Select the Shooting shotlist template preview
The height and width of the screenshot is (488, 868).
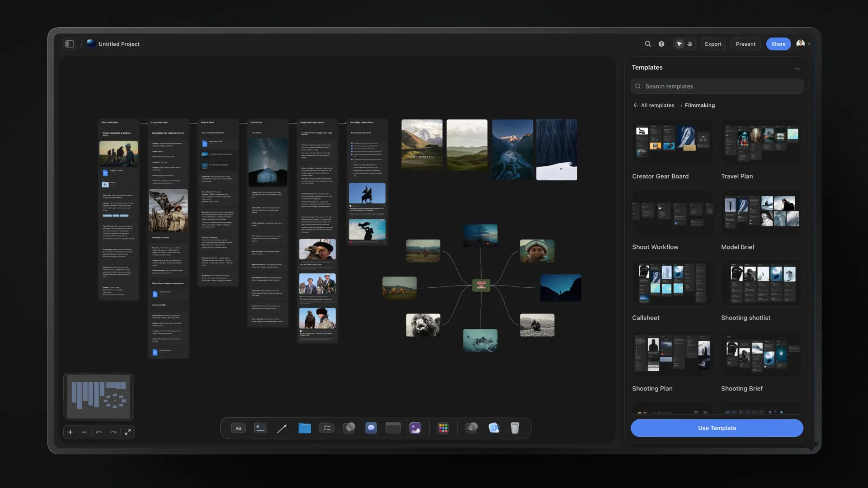point(761,283)
